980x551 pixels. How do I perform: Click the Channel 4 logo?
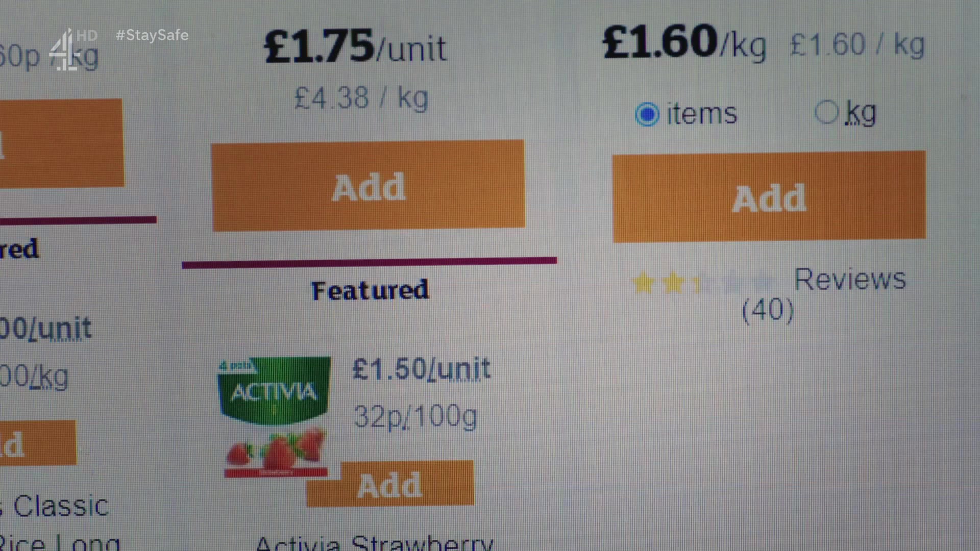tap(63, 51)
